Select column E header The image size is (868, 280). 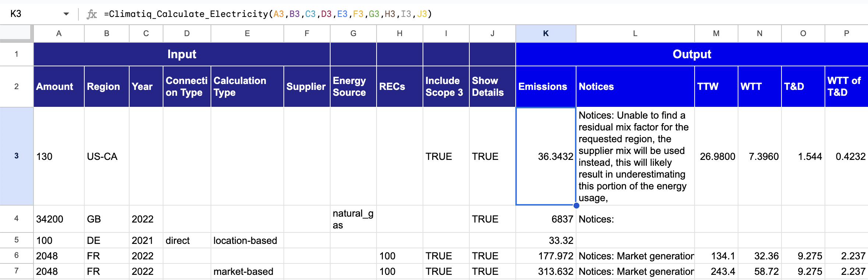tap(247, 34)
